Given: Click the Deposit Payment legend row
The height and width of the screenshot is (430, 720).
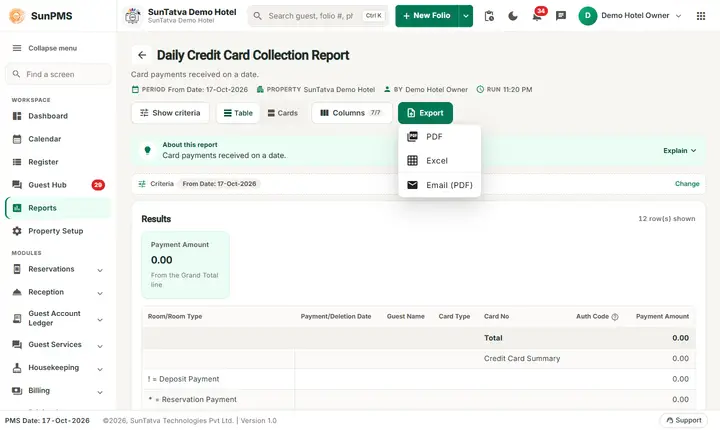Looking at the screenshot, I should coord(418,379).
